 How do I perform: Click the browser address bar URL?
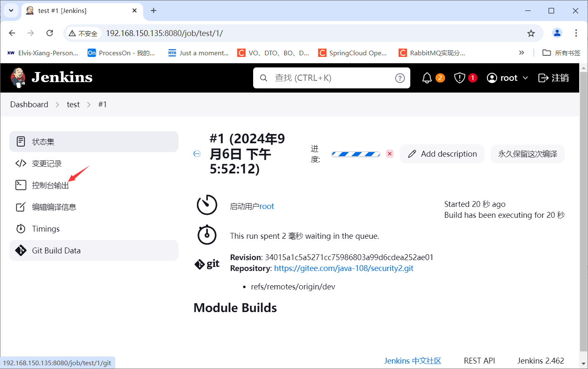pos(164,33)
